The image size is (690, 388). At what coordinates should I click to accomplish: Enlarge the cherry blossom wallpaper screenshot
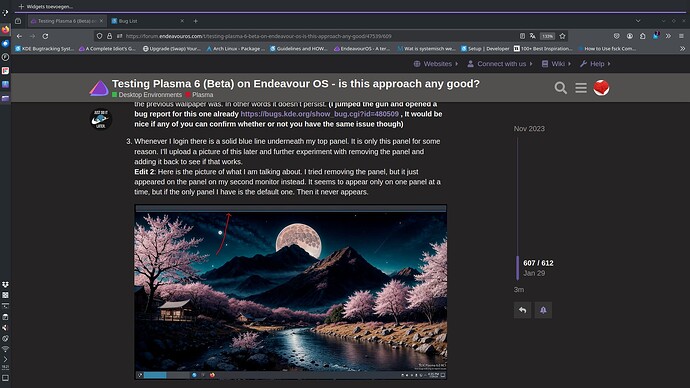290,292
